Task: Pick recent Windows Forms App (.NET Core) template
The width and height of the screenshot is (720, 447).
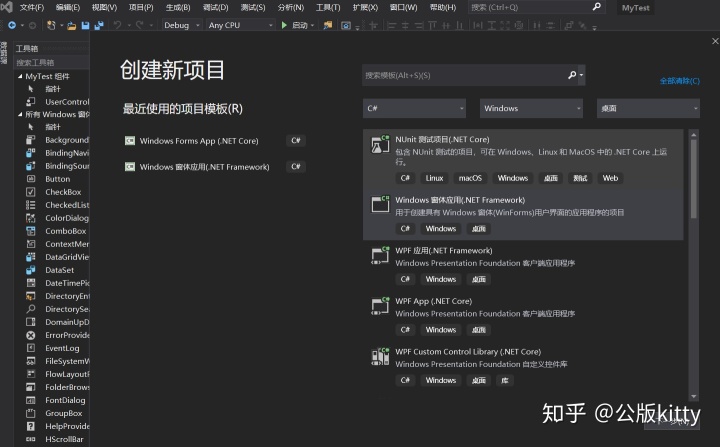Action: click(215, 141)
